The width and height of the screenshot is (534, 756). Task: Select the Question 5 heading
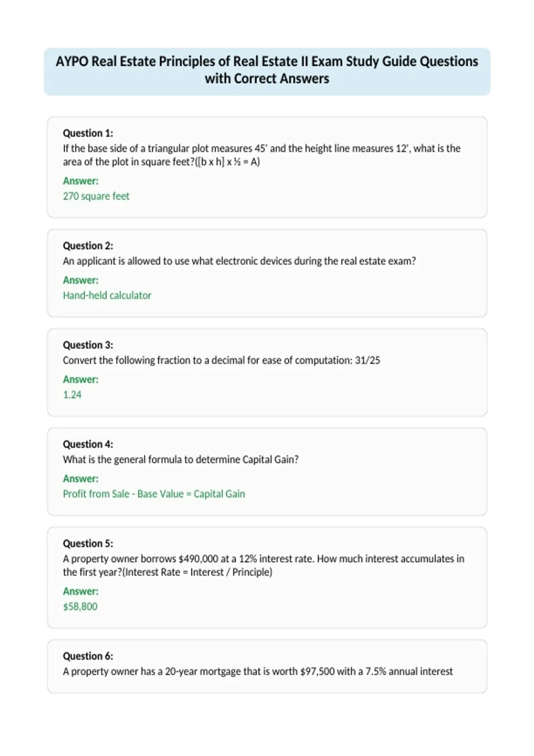coord(88,543)
